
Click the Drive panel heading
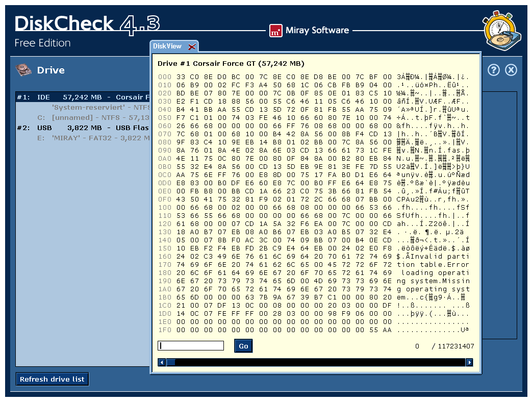tap(51, 70)
